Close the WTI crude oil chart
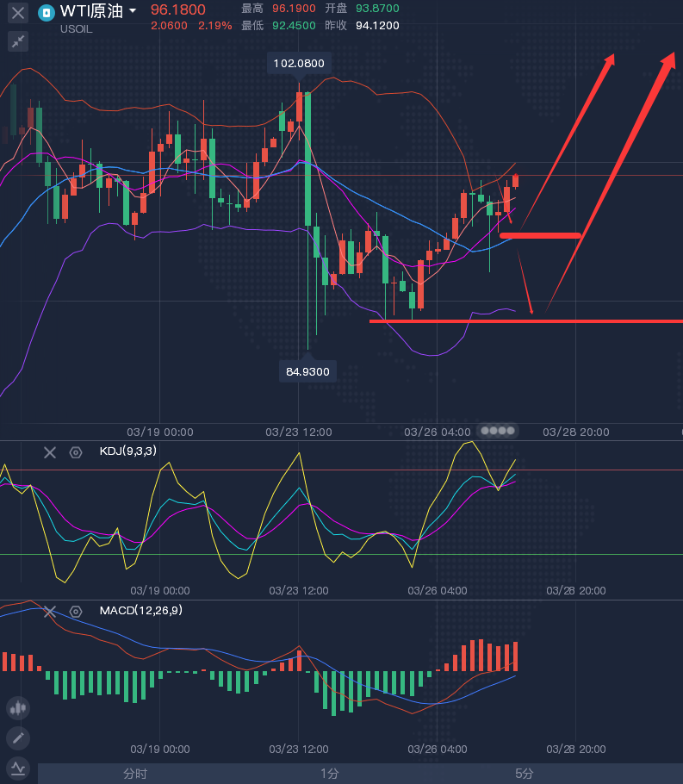Image resolution: width=683 pixels, height=784 pixels. coord(17,13)
